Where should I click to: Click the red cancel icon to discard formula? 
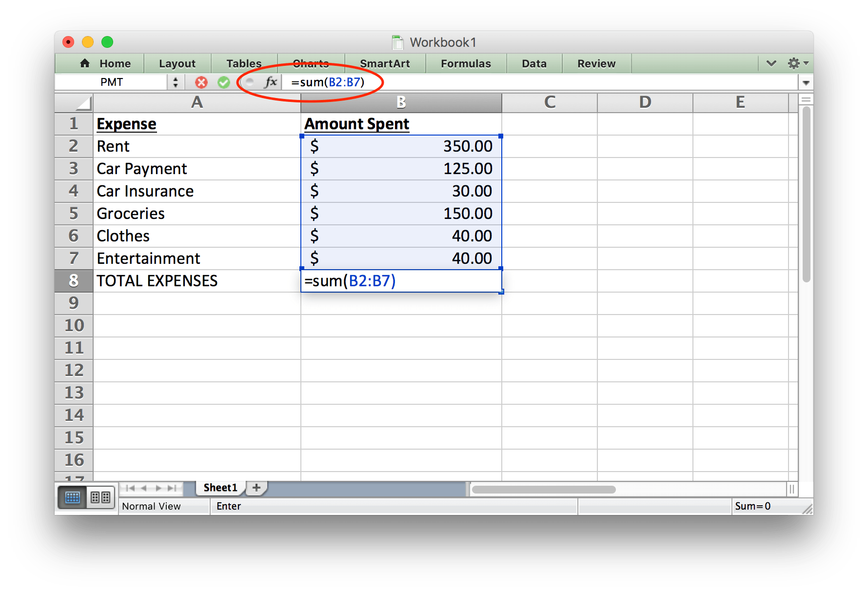pos(200,82)
